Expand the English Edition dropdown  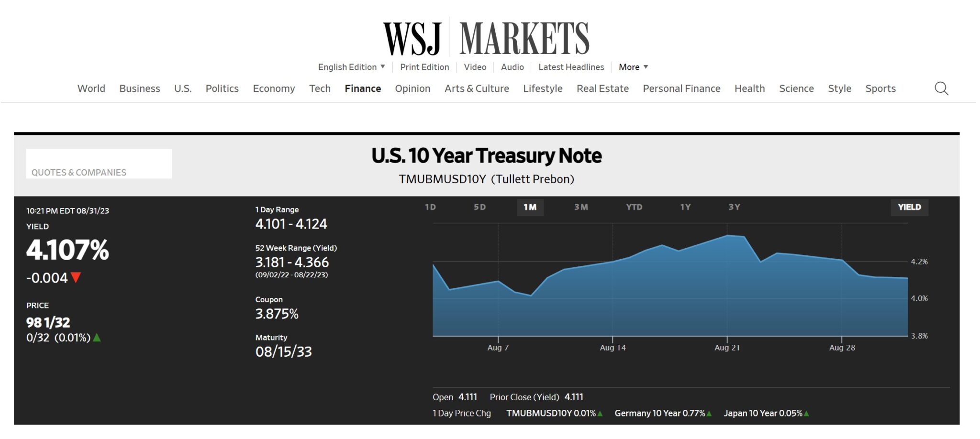[351, 67]
